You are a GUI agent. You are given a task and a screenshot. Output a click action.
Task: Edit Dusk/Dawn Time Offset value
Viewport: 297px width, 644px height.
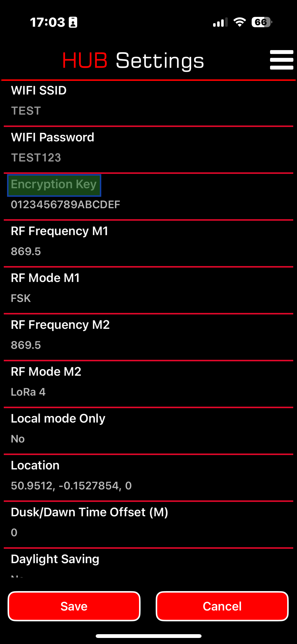point(14,533)
